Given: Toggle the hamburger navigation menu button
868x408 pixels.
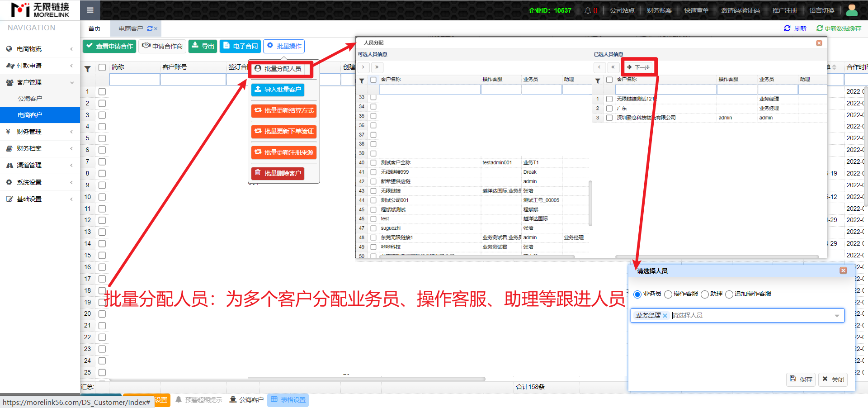Looking at the screenshot, I should [x=90, y=10].
